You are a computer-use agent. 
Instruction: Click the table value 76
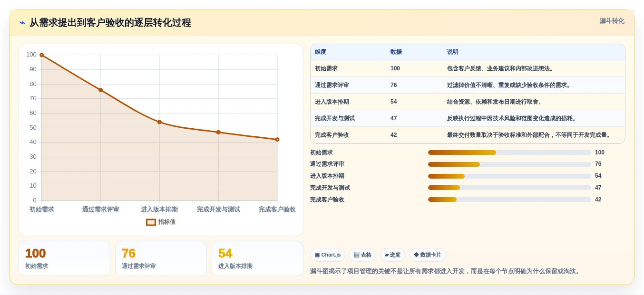point(394,85)
